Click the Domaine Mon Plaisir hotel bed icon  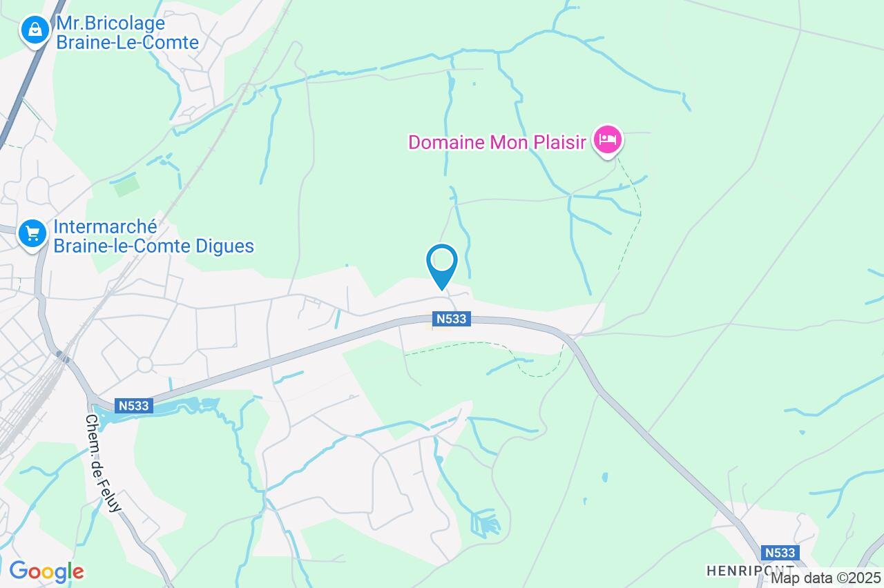tap(608, 141)
